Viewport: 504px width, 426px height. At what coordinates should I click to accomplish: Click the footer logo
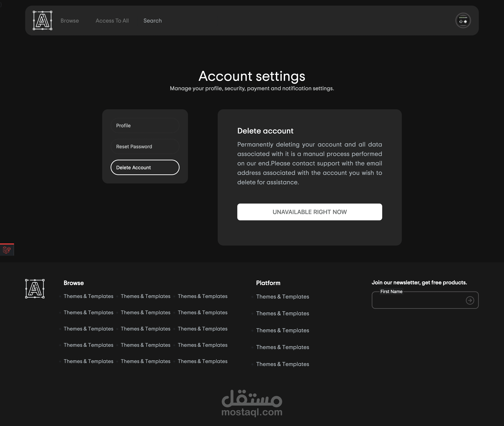[x=35, y=289]
